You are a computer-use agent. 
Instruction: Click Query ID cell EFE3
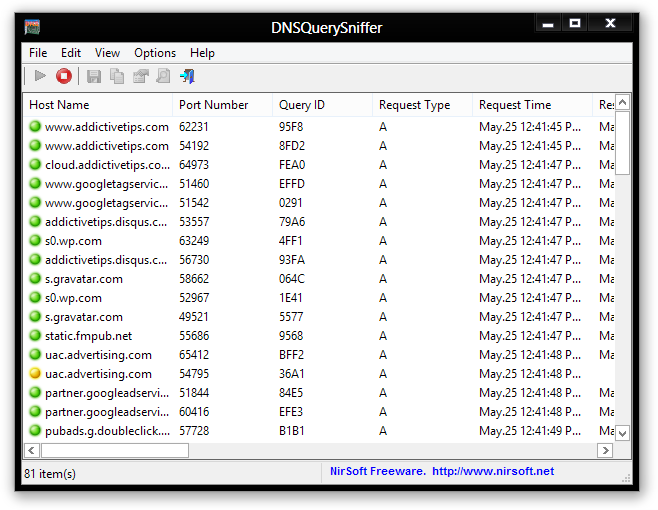291,412
